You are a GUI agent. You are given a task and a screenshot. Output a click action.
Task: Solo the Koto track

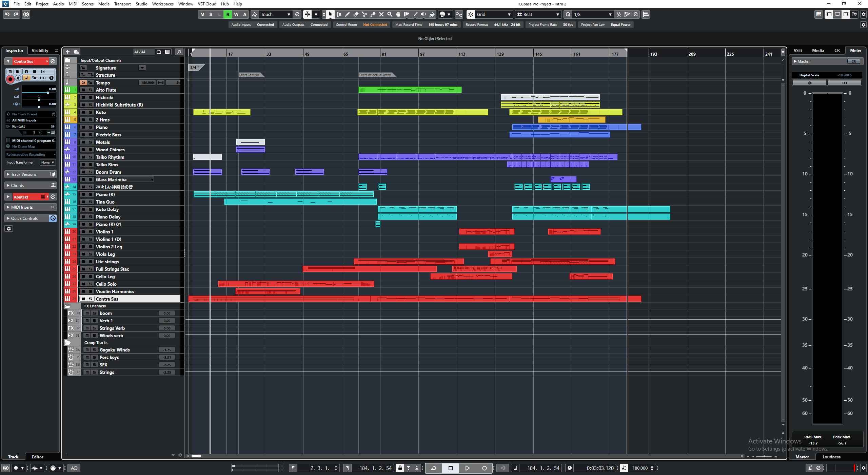pos(91,112)
